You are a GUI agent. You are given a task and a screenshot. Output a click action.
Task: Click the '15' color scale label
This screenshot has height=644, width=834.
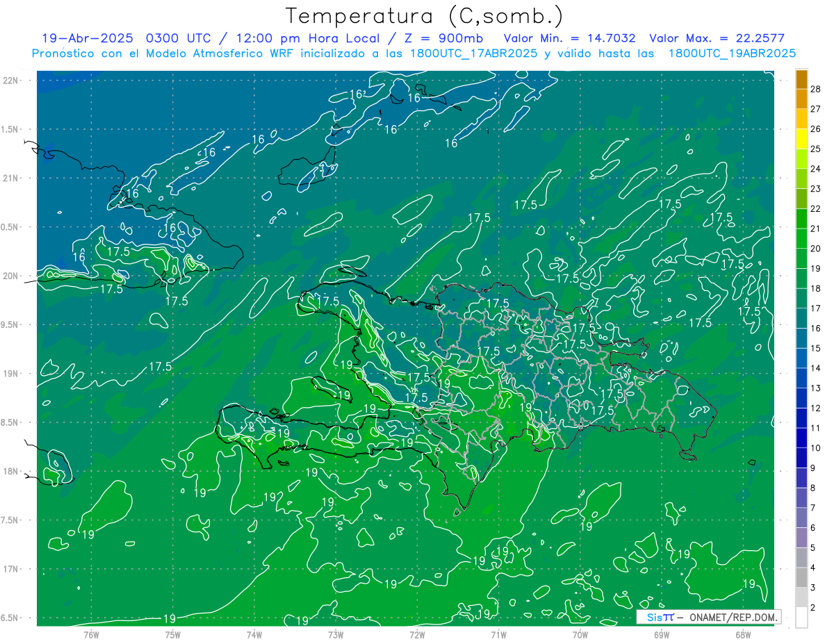point(816,348)
